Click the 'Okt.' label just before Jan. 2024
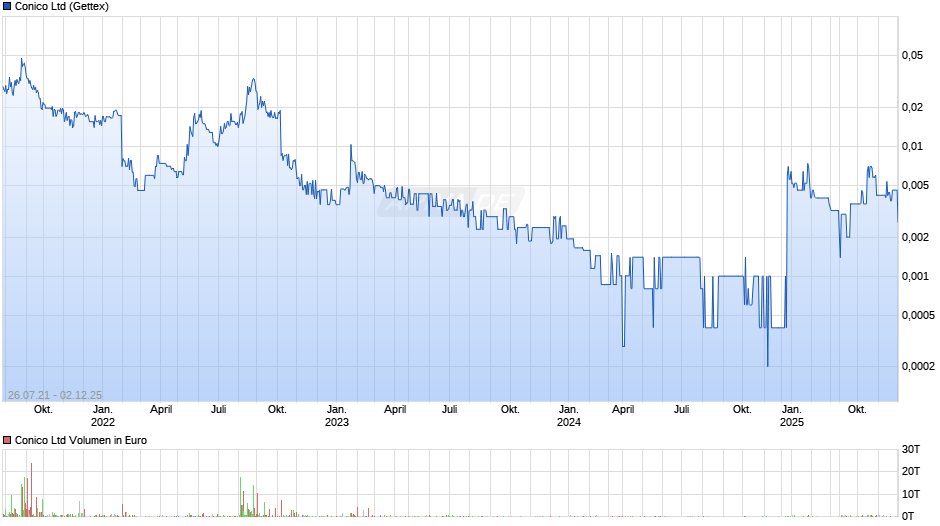The width and height of the screenshot is (940, 526). coord(510,410)
